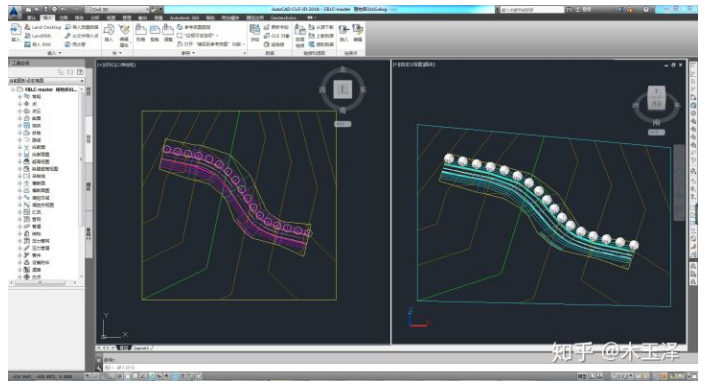Expand the 曲面 (Surface) node in the settings tree
Image resolution: width=706 pixels, height=392 pixels.
tap(19, 118)
